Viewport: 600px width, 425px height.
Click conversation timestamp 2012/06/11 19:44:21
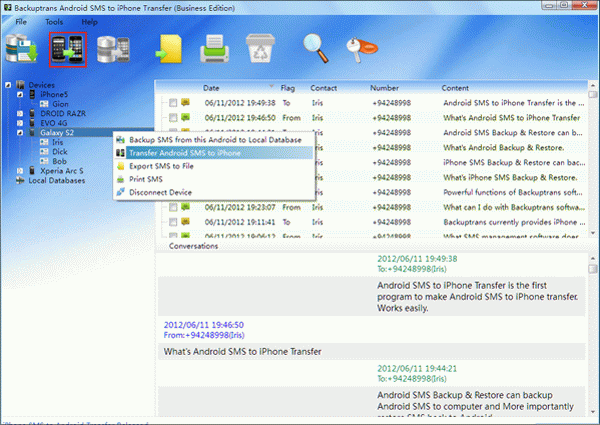click(417, 369)
